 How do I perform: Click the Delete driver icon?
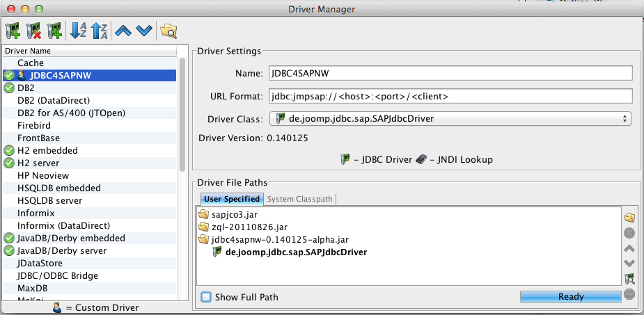[x=33, y=31]
